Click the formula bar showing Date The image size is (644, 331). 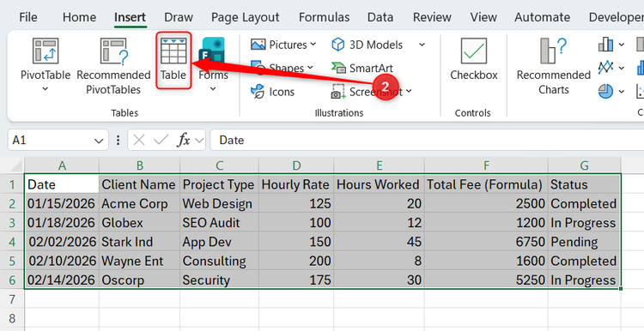point(427,141)
